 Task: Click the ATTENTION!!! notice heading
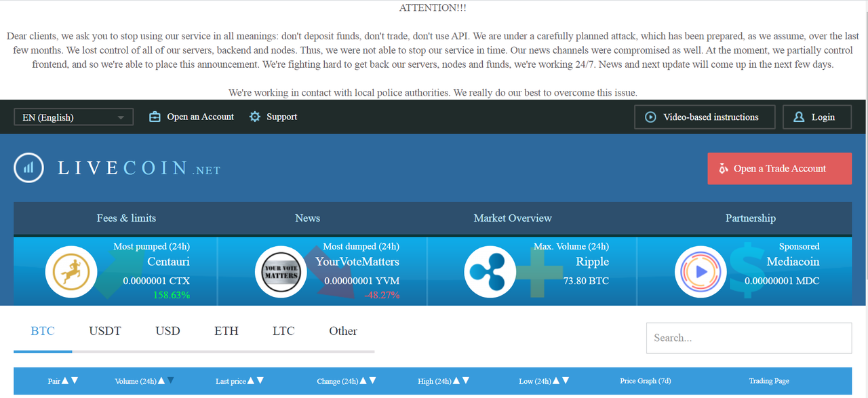coord(433,8)
